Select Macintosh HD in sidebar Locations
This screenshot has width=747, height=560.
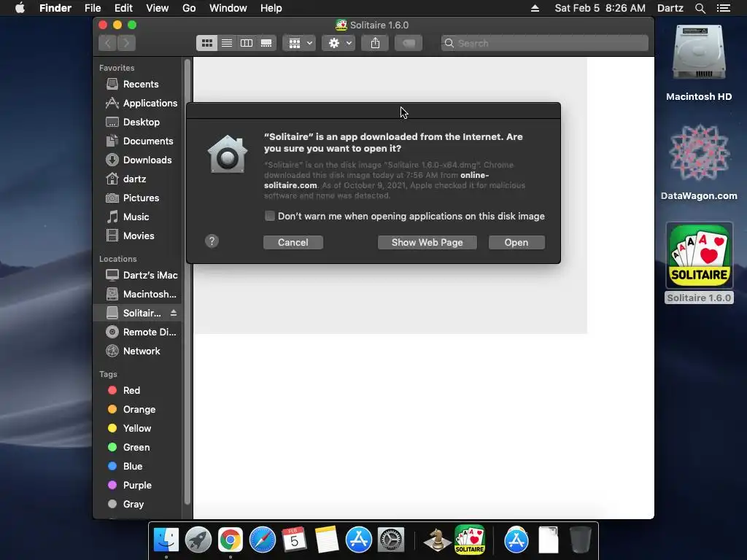pyautogui.click(x=138, y=295)
